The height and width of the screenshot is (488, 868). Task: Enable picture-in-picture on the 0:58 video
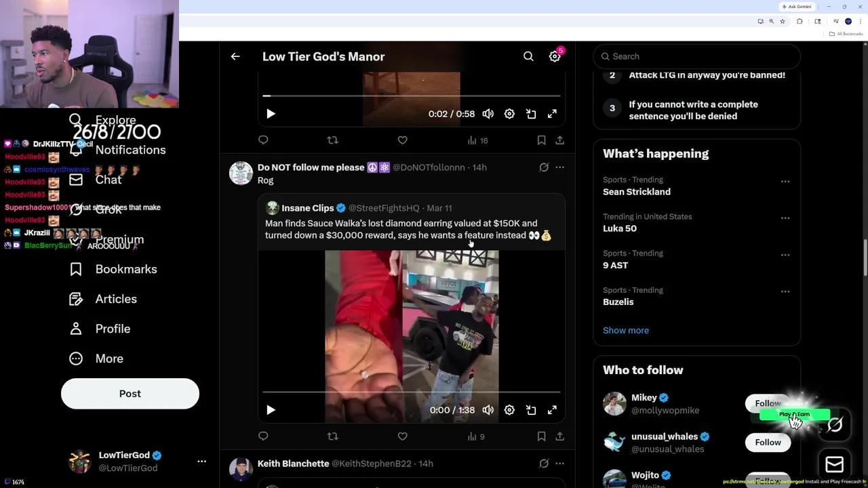(531, 114)
